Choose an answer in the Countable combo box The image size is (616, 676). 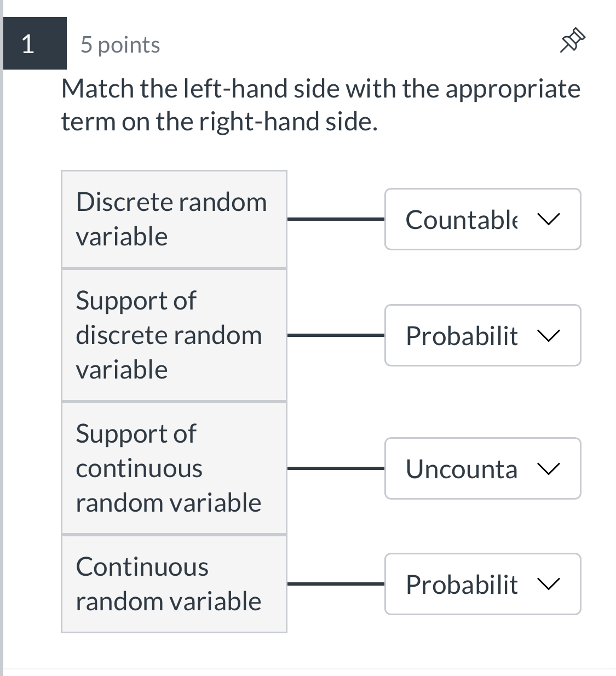482,219
